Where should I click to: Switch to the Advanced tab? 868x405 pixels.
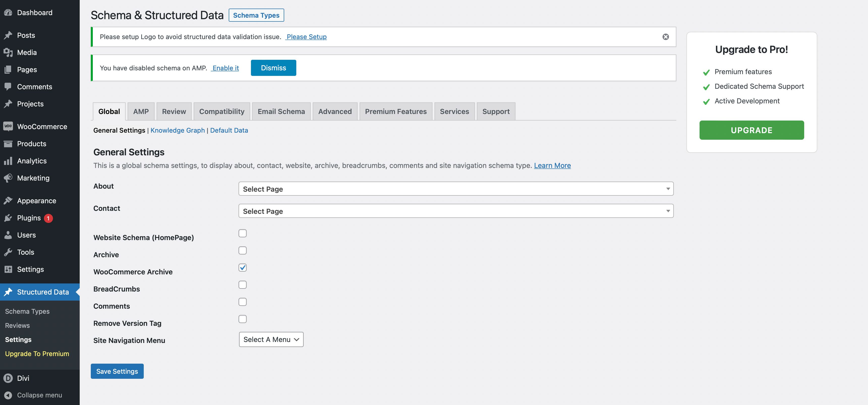pos(335,111)
